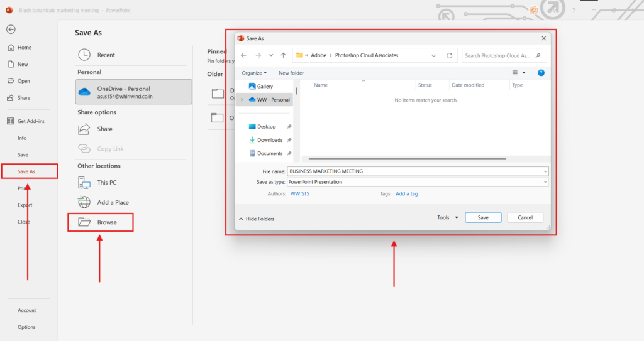Click the File name input field
Image resolution: width=644 pixels, height=341 pixels.
415,171
